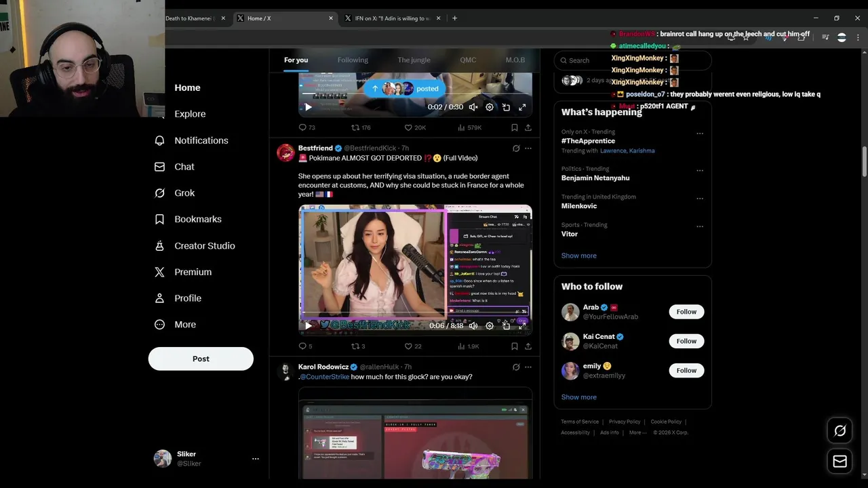Screen dimensions: 868x488
Task: Reply to the post with 73 replies
Action: [307, 127]
